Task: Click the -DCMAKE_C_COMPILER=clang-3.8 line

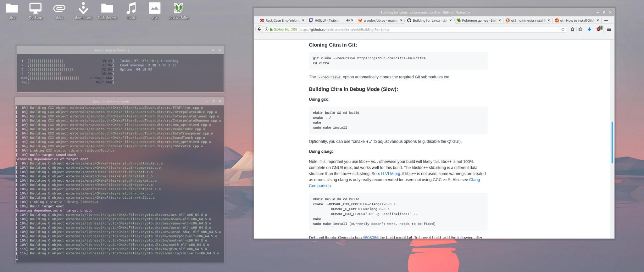Action: [x=359, y=209]
